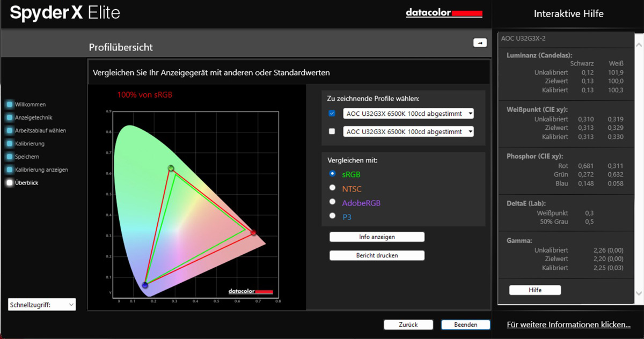
Task: Open the Kalibrierung anzeigen step
Action: pyautogui.click(x=41, y=169)
